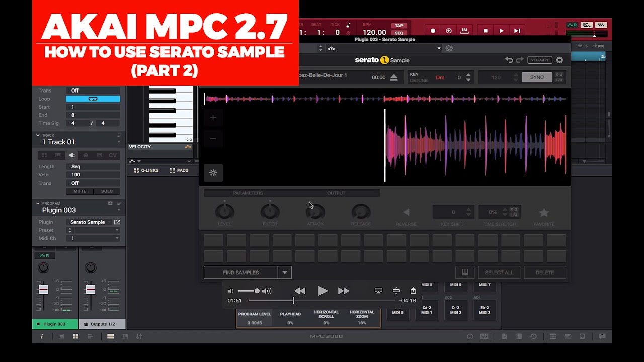Toggle VELOCITY button in Serato header

tap(540, 60)
